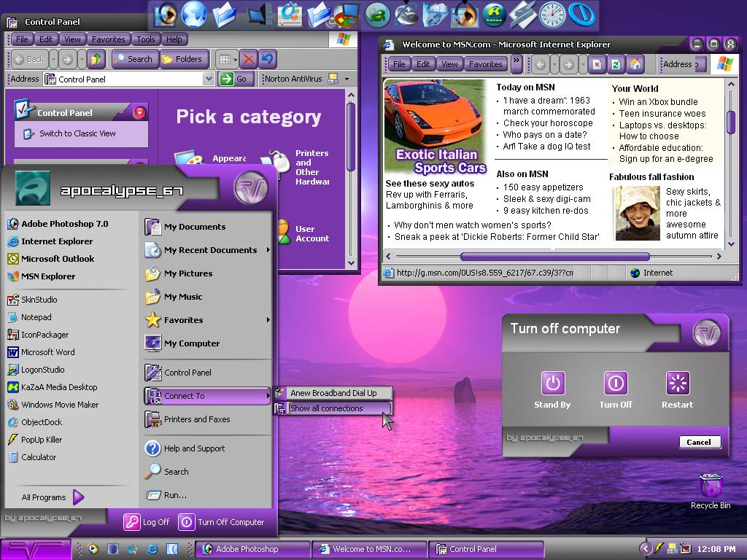This screenshot has height=560, width=747.
Task: Open Help menu in Control Panel window
Action: click(174, 39)
